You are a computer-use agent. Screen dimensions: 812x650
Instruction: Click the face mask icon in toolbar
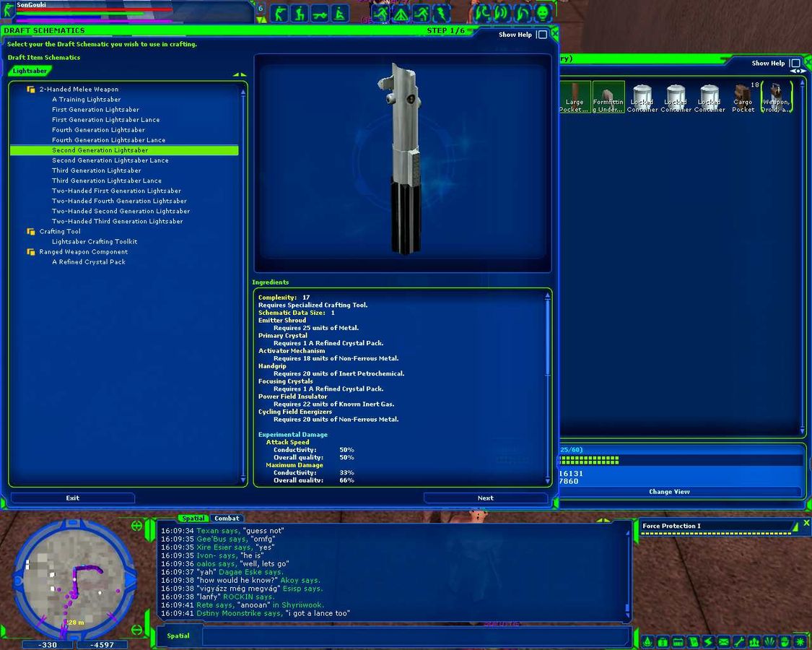pos(543,13)
